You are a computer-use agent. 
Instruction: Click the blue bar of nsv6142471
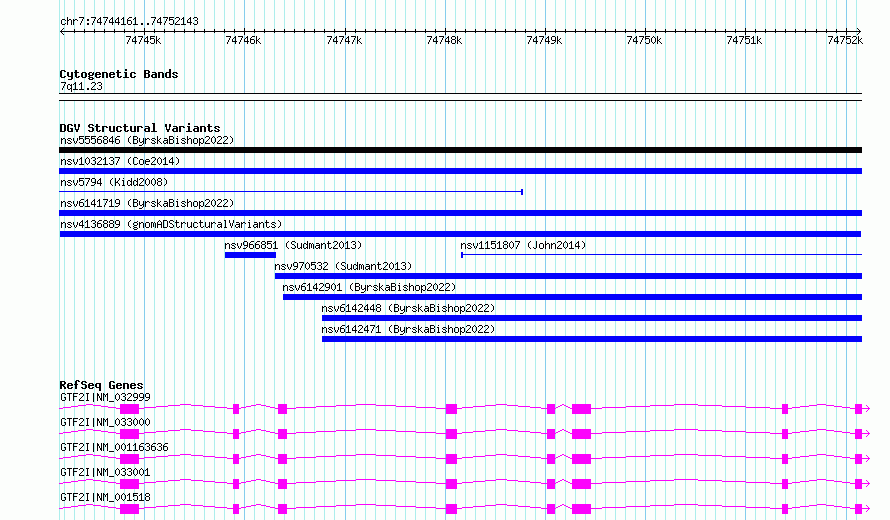[592, 339]
